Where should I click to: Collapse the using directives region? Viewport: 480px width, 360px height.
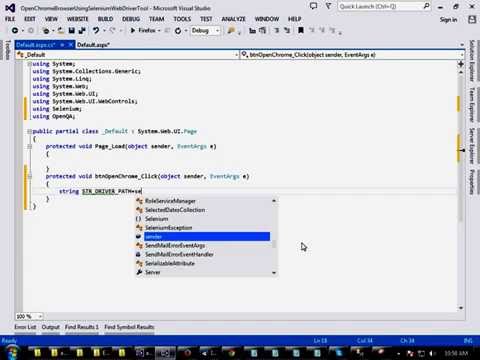pyautogui.click(x=29, y=64)
